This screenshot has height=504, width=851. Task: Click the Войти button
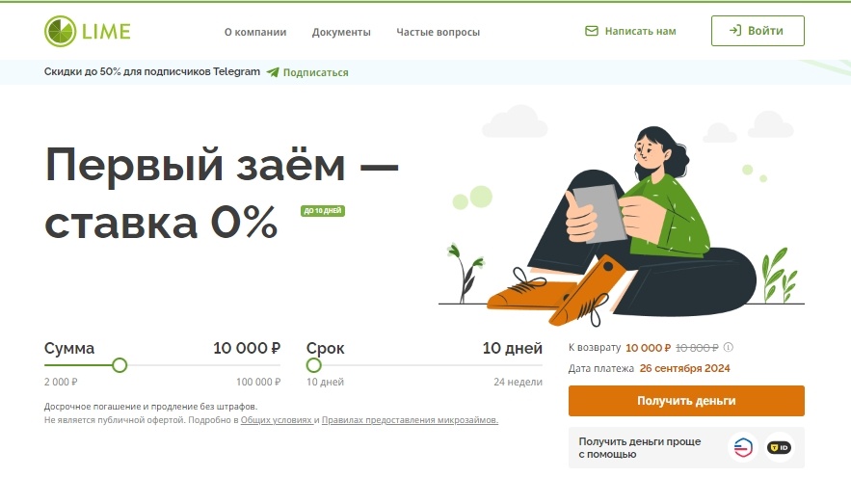(758, 31)
